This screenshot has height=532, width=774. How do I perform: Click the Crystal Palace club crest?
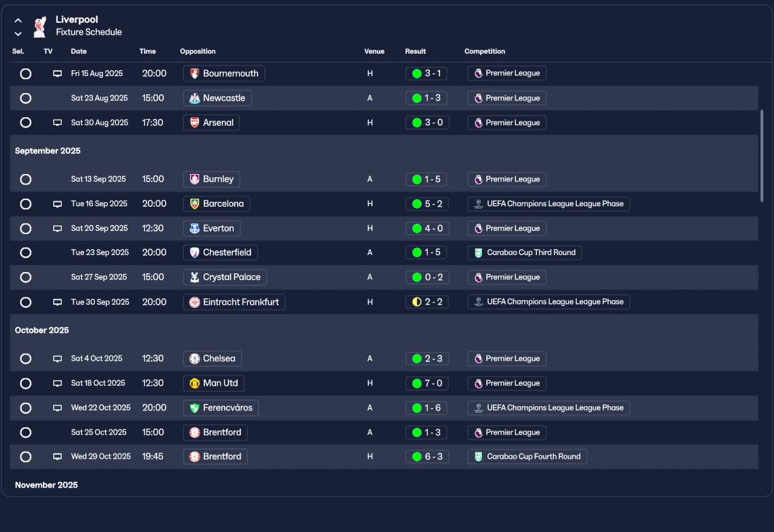coord(195,277)
